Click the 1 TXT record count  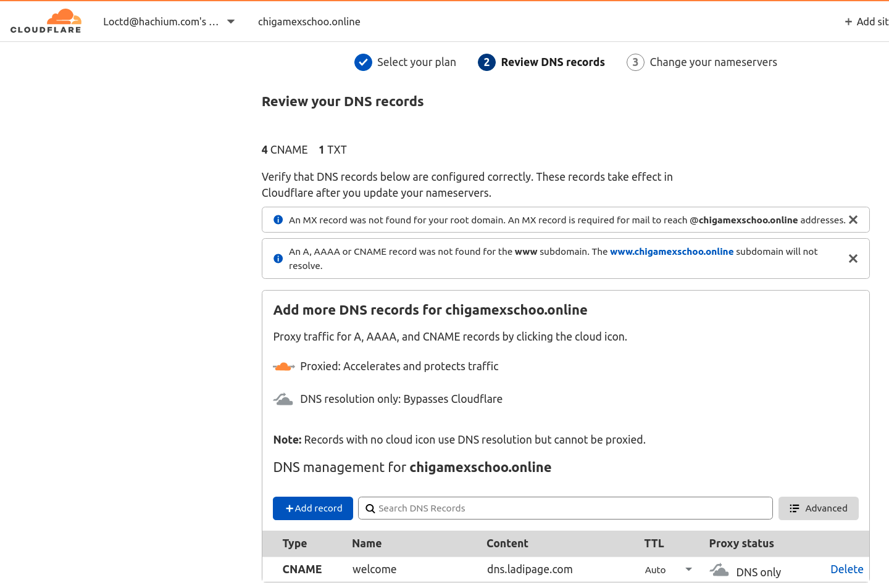click(x=333, y=150)
